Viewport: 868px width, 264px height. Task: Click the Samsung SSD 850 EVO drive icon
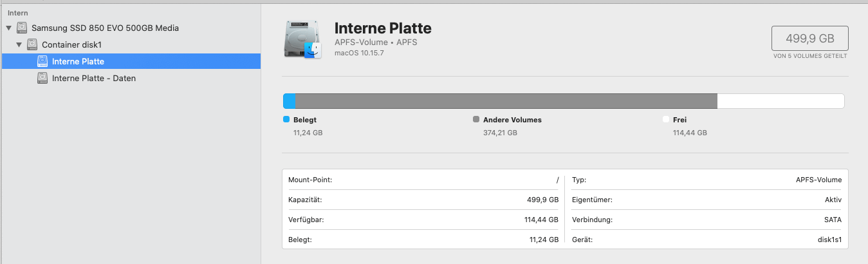(x=23, y=28)
